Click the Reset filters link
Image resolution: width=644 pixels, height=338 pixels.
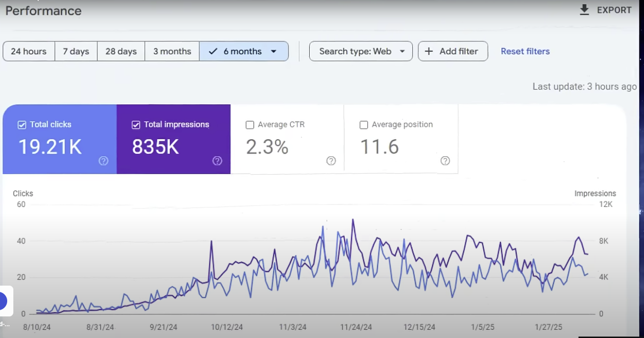click(525, 51)
